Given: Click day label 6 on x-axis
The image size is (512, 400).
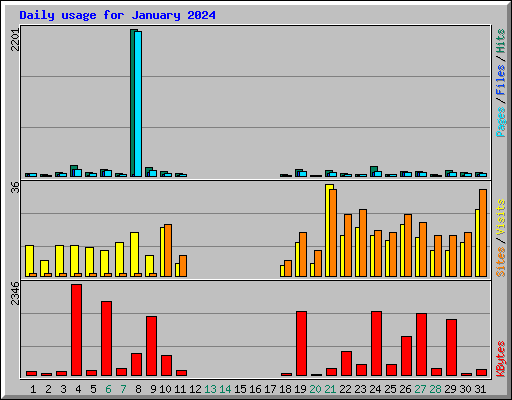Looking at the screenshot, I should coord(108,389).
